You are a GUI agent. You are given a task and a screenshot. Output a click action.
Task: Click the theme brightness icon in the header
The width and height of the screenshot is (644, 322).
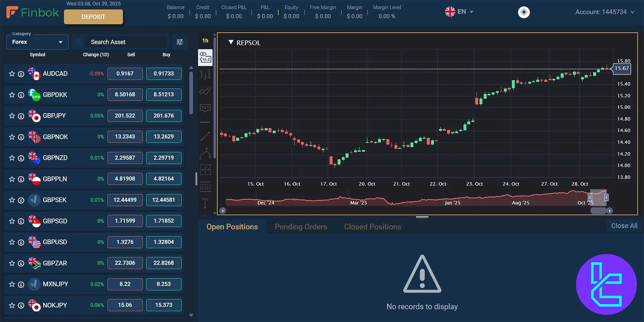(524, 12)
